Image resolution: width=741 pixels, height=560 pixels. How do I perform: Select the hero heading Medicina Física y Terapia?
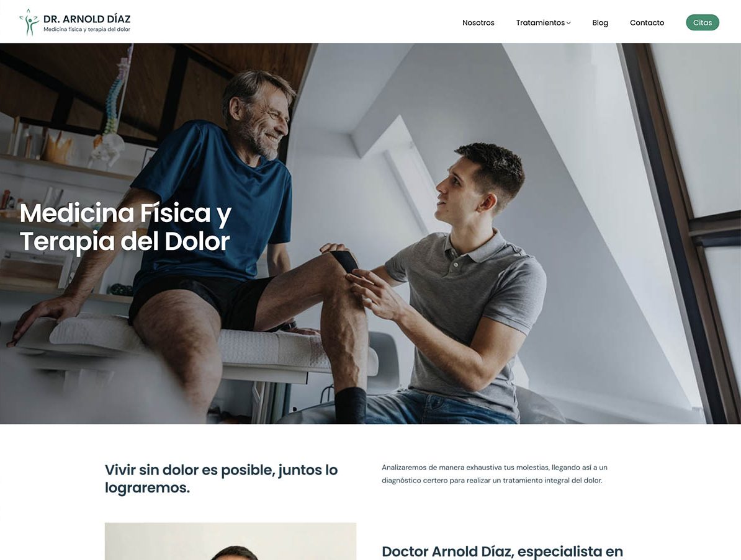125,227
